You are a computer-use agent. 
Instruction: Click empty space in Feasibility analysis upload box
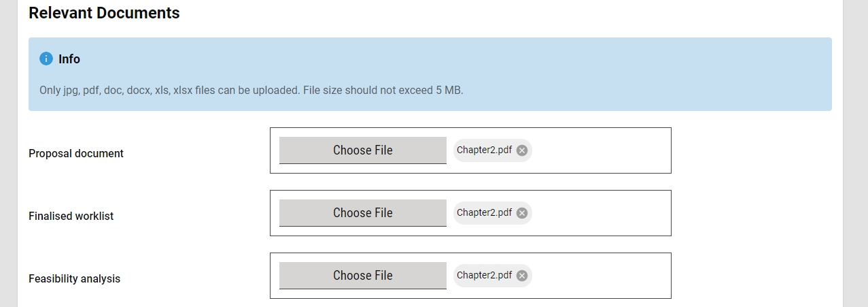click(602, 276)
